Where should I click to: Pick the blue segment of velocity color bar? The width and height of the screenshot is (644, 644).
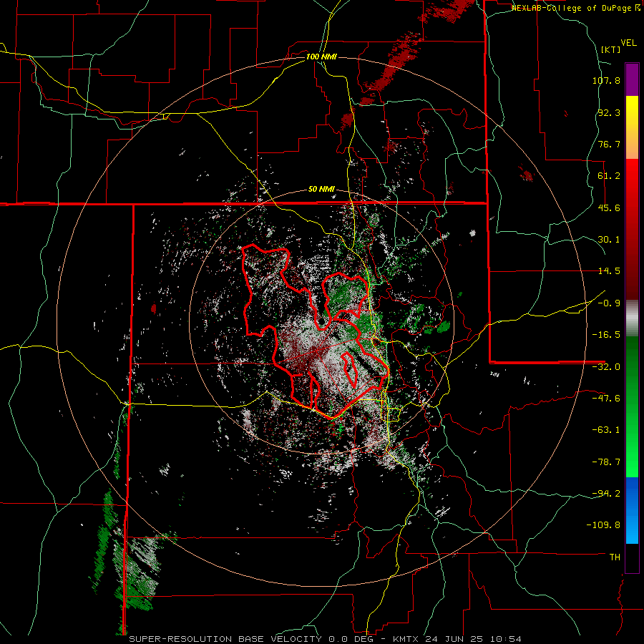(x=632, y=510)
